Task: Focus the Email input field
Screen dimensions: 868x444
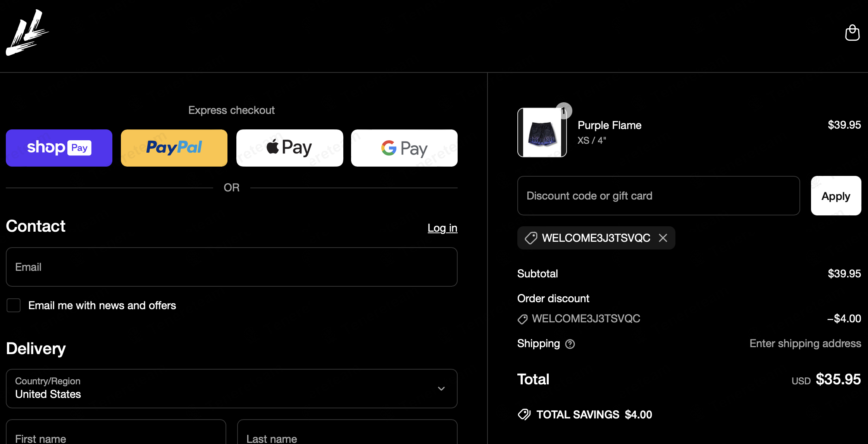Action: pyautogui.click(x=231, y=267)
